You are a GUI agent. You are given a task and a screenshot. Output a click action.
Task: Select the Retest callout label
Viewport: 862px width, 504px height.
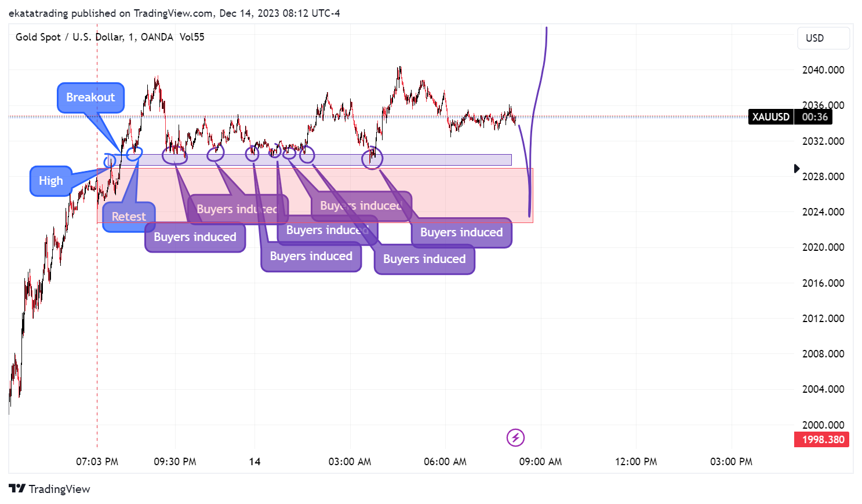(129, 217)
